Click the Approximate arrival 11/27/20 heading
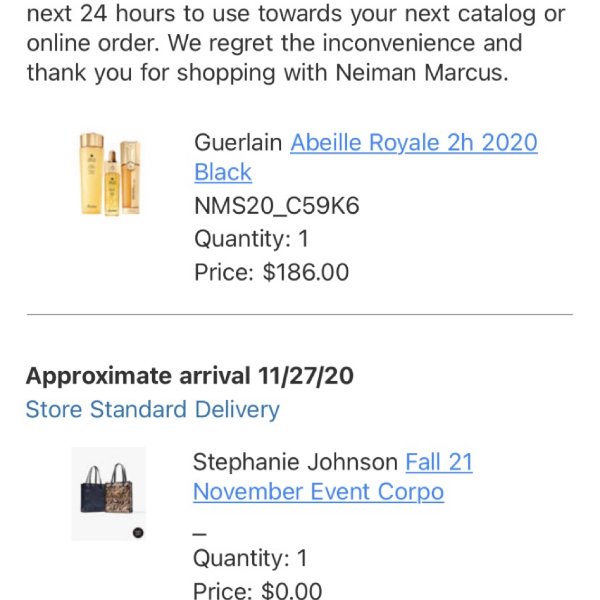This screenshot has width=600, height=600. point(190,376)
